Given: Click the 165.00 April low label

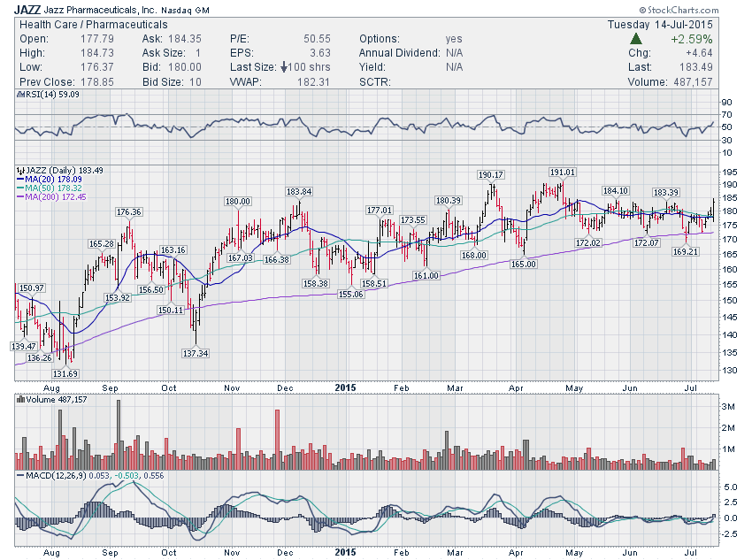Looking at the screenshot, I should [x=523, y=265].
